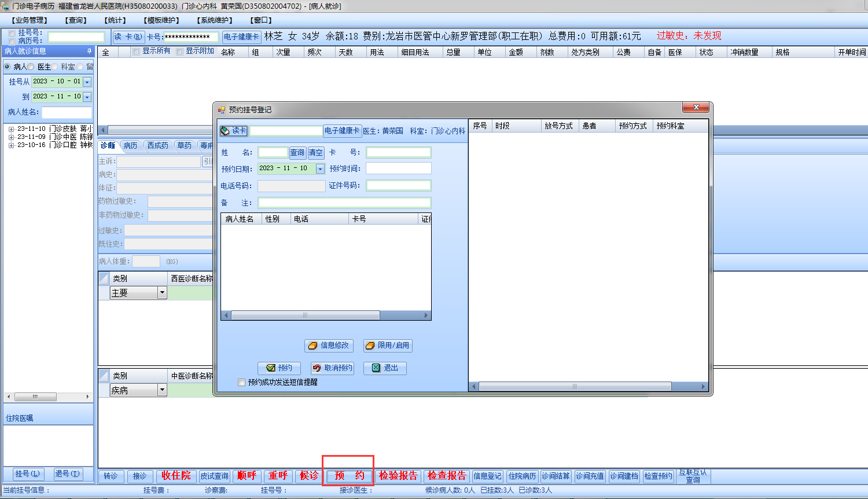Open the 系统维护 menu
Screen dimensions: 868x499
214,20
